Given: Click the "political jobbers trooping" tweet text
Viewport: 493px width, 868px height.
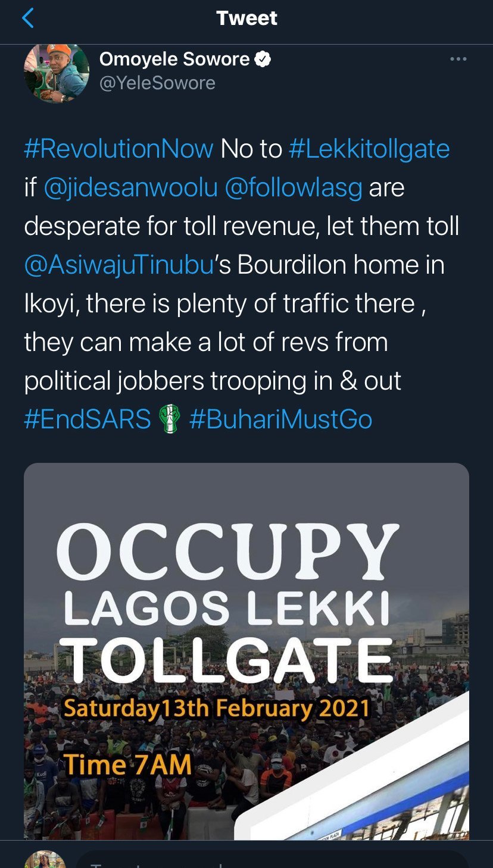Looking at the screenshot, I should tap(213, 381).
